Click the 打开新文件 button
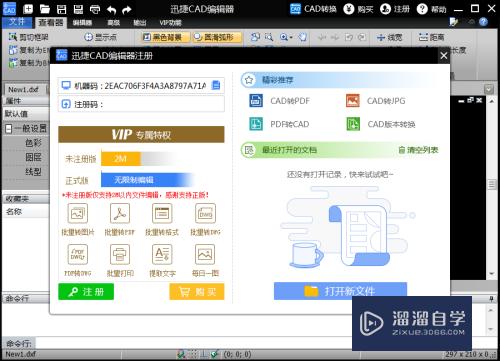 coord(340,291)
